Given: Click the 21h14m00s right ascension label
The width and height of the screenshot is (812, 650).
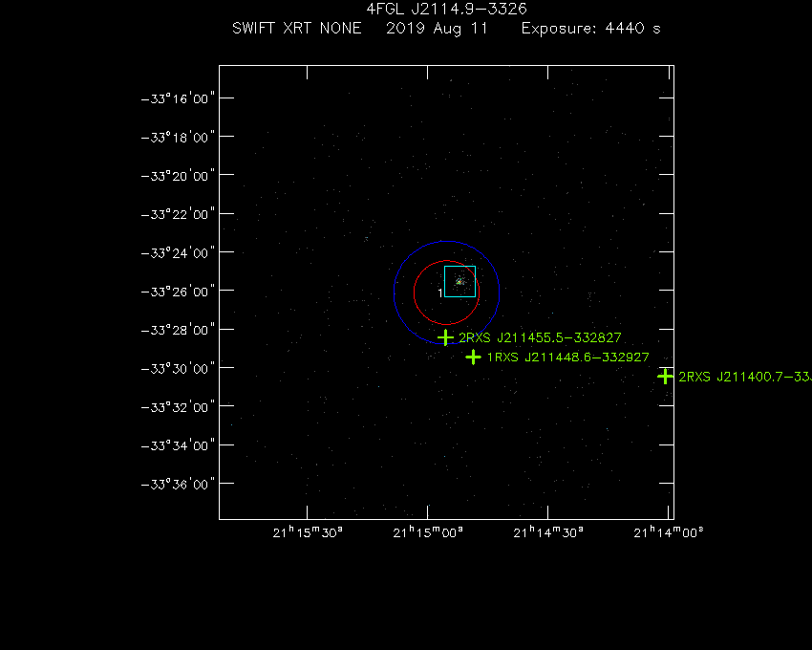Looking at the screenshot, I should tap(669, 532).
